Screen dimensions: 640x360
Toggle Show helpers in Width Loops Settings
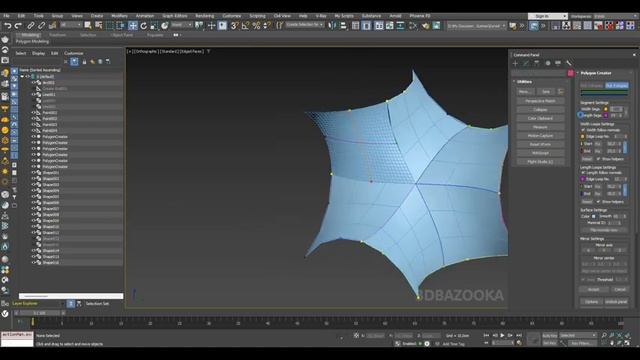598,159
